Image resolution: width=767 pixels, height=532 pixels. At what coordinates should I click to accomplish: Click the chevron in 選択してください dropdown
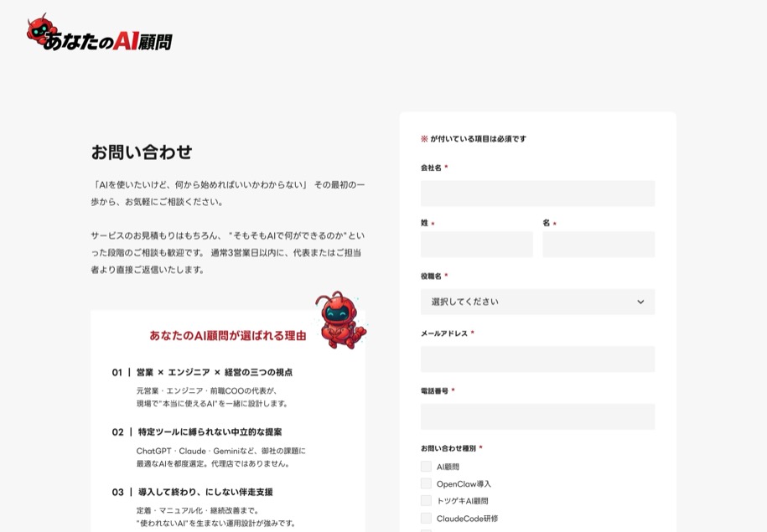(640, 302)
